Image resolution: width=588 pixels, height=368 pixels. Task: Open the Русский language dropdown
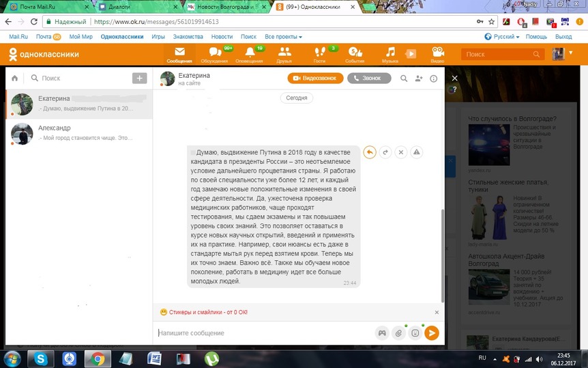pos(501,36)
